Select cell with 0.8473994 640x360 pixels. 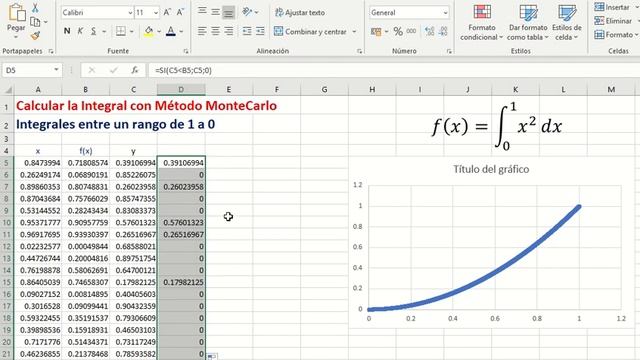(x=38, y=163)
